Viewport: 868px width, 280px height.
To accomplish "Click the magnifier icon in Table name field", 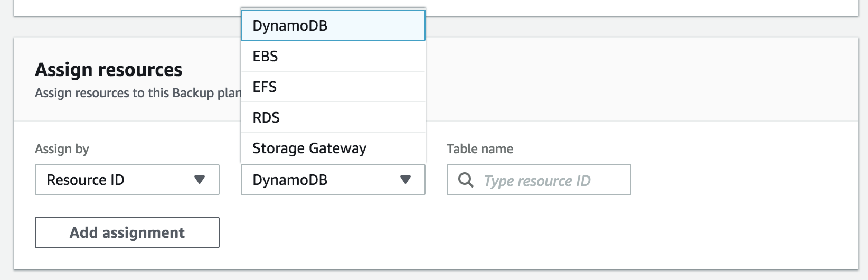I will [x=466, y=180].
